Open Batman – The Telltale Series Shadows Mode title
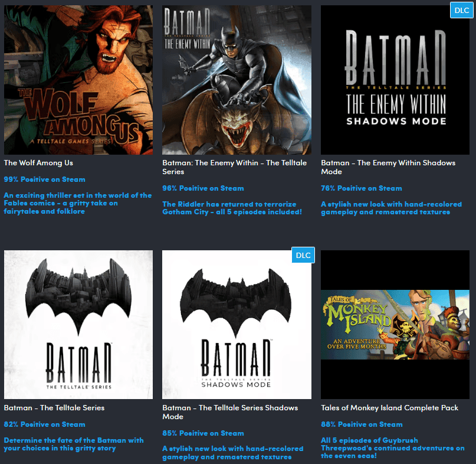Viewport: 476px width, 464px height. 230,412
